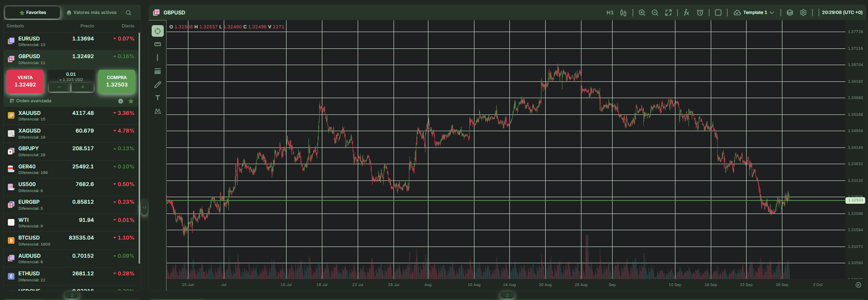Buy GBPUSD with the COMPRA button
Viewport: 868px width, 300px height.
pyautogui.click(x=117, y=81)
